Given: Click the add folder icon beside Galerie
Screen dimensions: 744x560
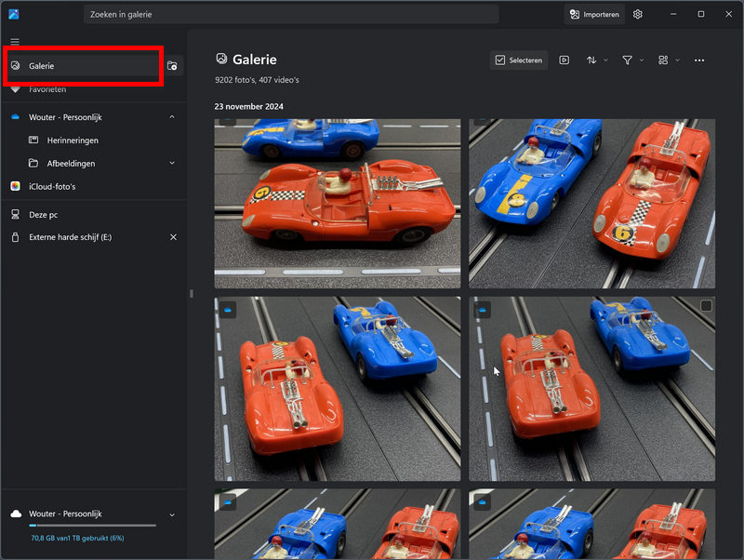Looking at the screenshot, I should 172,66.
